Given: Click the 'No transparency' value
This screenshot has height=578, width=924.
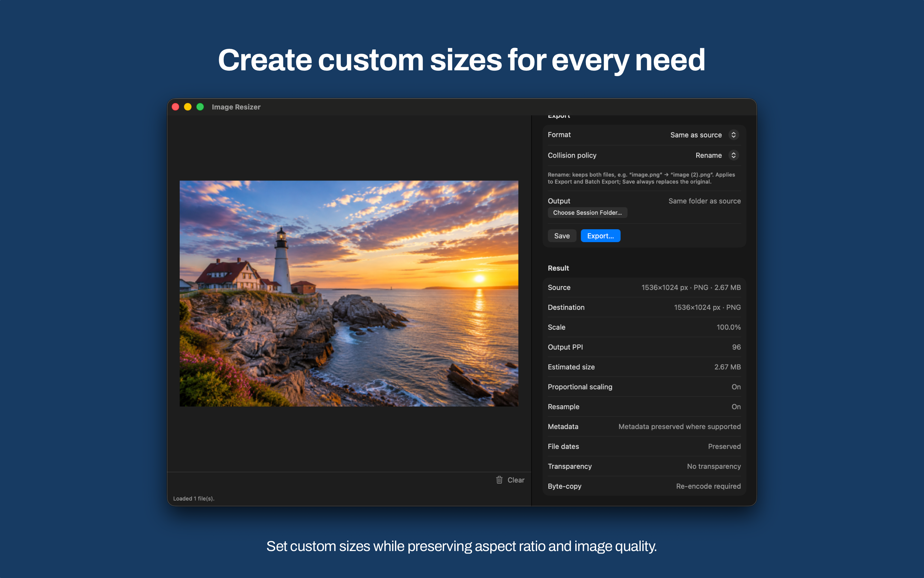Looking at the screenshot, I should (714, 466).
